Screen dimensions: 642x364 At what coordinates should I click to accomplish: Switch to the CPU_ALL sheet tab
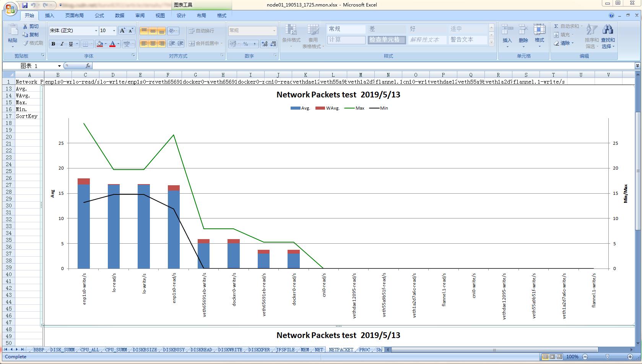tap(89, 350)
